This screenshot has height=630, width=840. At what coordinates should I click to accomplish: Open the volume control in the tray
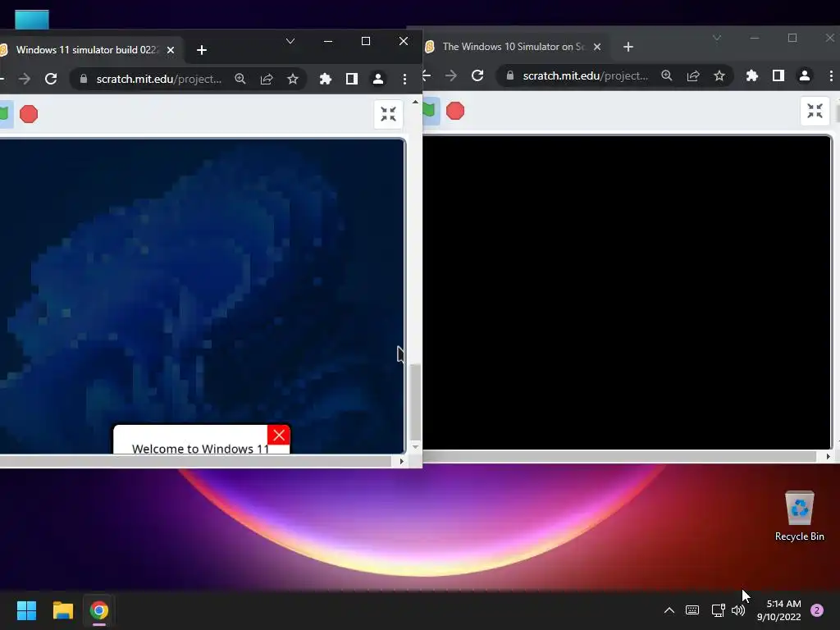tap(738, 610)
